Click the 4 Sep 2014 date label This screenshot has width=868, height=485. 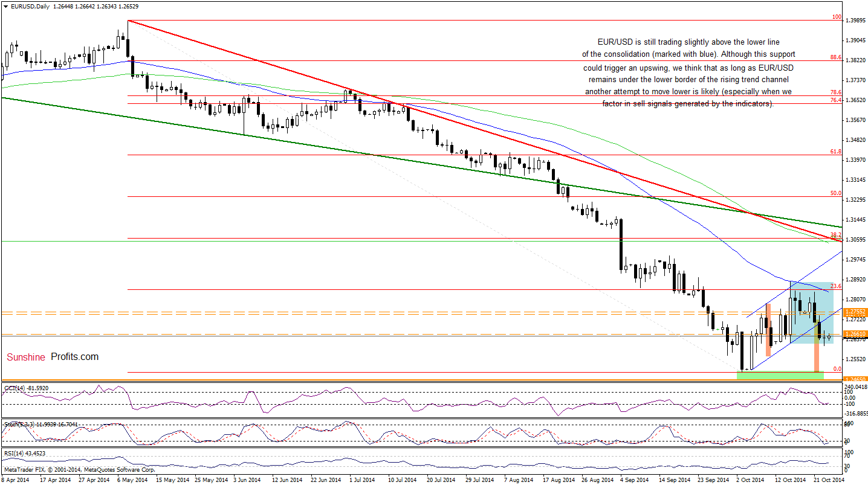click(x=634, y=480)
